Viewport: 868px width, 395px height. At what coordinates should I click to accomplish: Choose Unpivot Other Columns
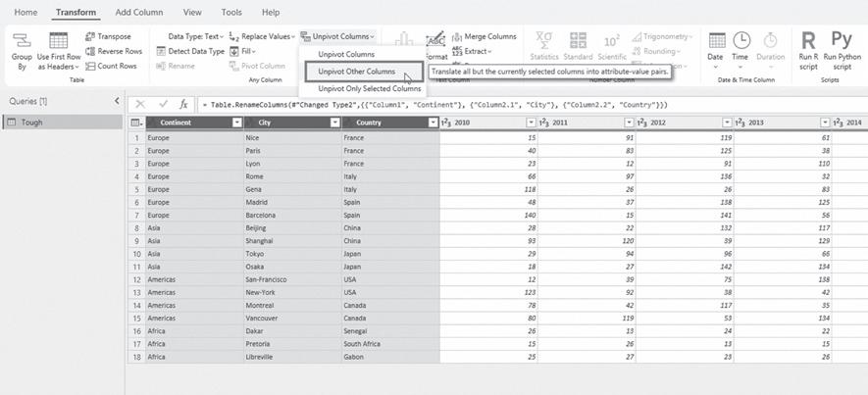pos(363,72)
